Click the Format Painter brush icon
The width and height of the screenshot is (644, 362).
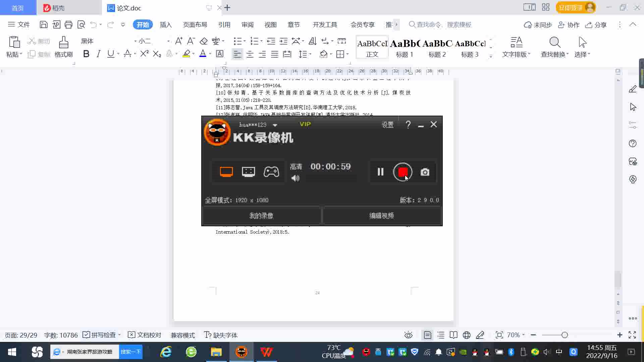pos(63,43)
